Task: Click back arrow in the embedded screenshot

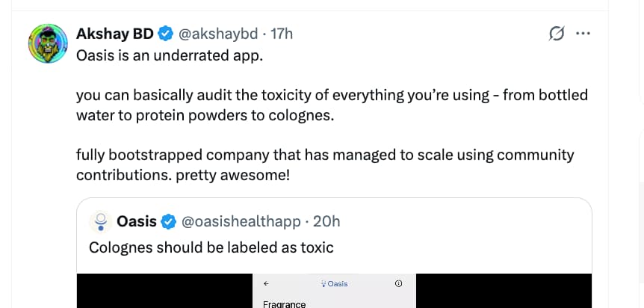Action: click(x=266, y=284)
